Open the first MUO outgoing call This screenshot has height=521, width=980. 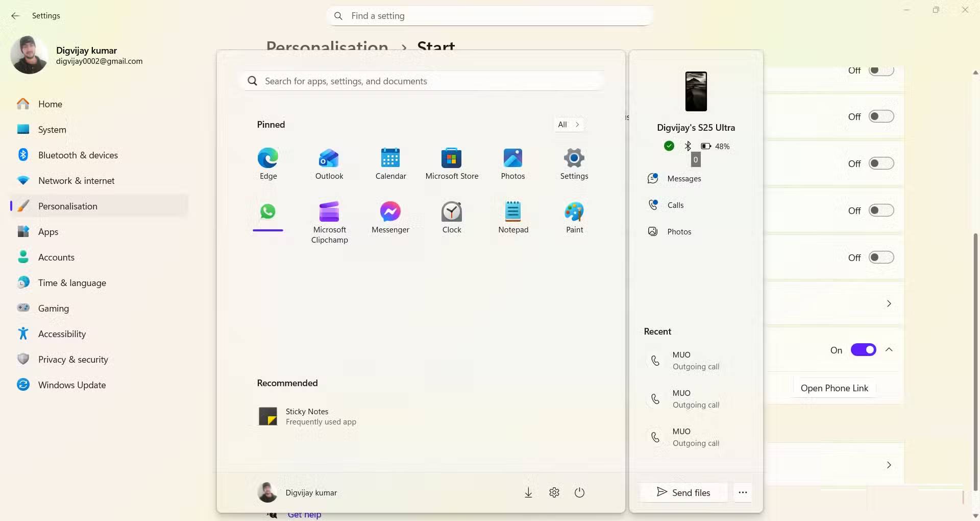point(696,361)
